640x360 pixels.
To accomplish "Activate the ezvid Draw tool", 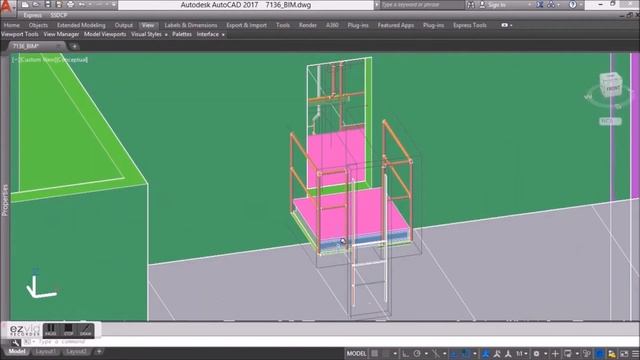I will tap(86, 330).
